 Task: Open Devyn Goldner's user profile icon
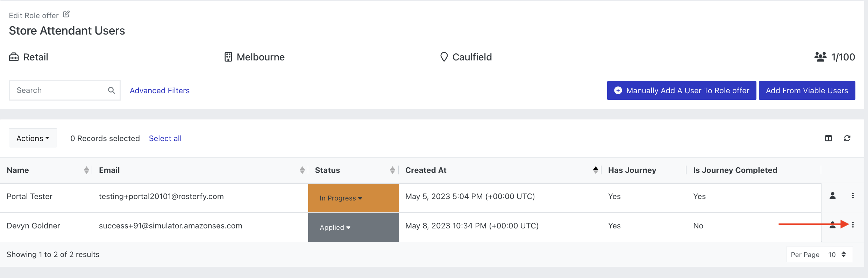[x=833, y=225]
